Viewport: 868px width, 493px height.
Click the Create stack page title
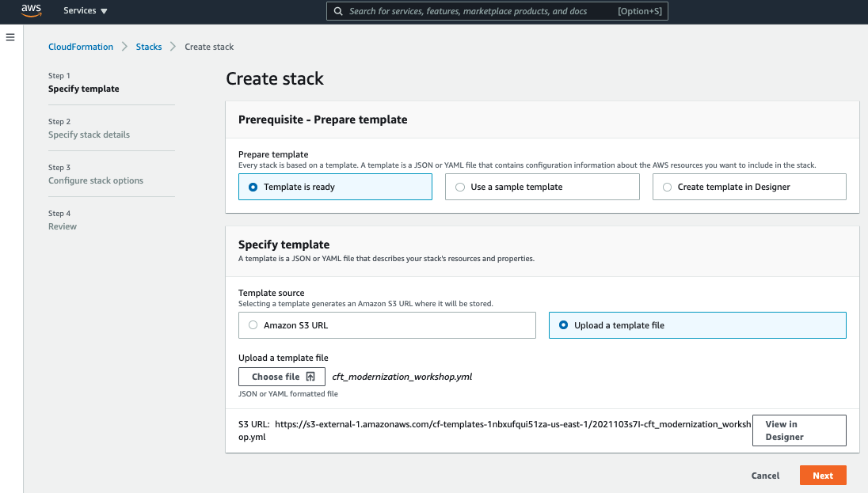coord(275,78)
